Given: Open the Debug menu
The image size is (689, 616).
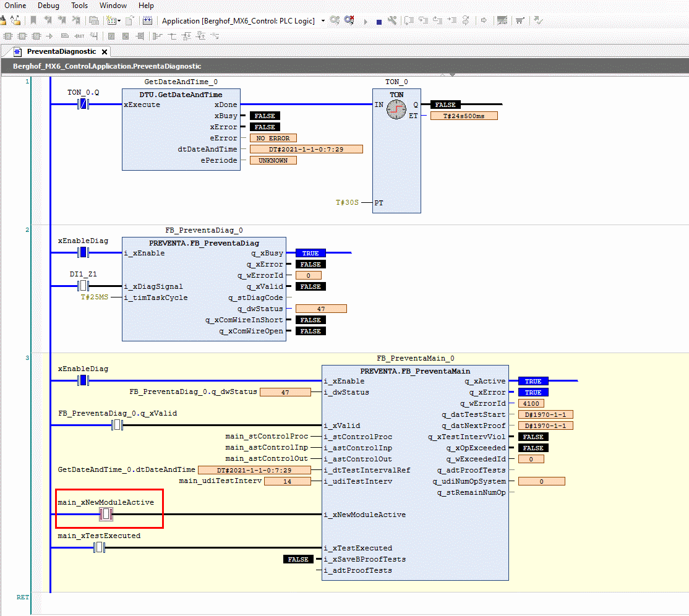Looking at the screenshot, I should (48, 6).
